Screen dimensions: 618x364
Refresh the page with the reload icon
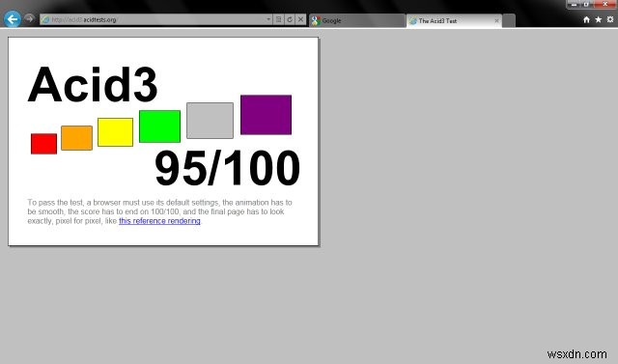(x=290, y=19)
